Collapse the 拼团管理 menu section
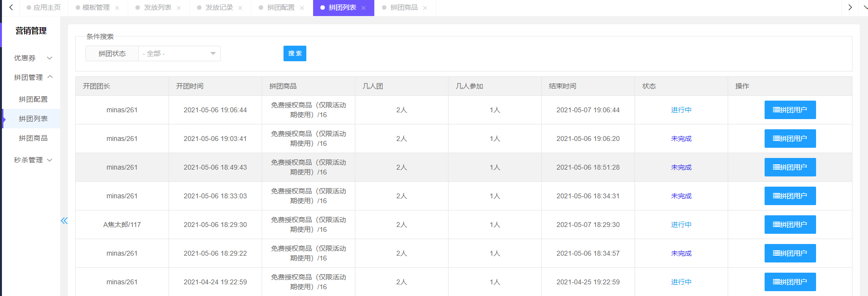The width and height of the screenshot is (868, 296). (32, 77)
